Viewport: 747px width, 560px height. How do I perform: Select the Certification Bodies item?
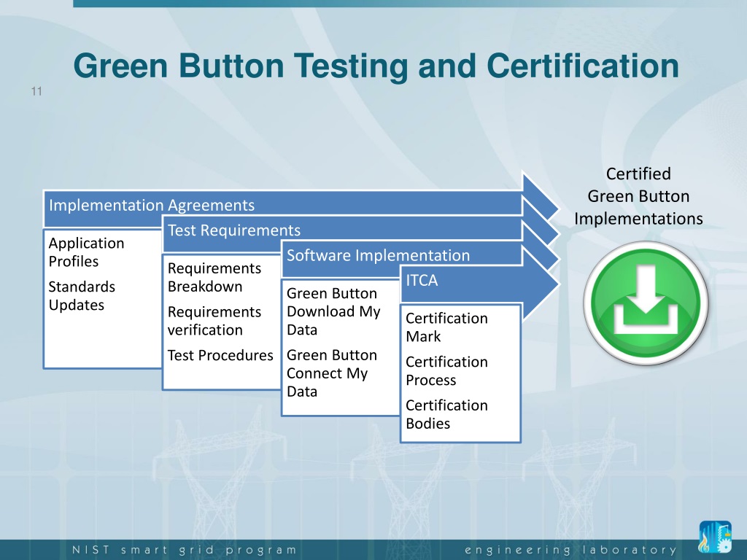pyautogui.click(x=446, y=414)
